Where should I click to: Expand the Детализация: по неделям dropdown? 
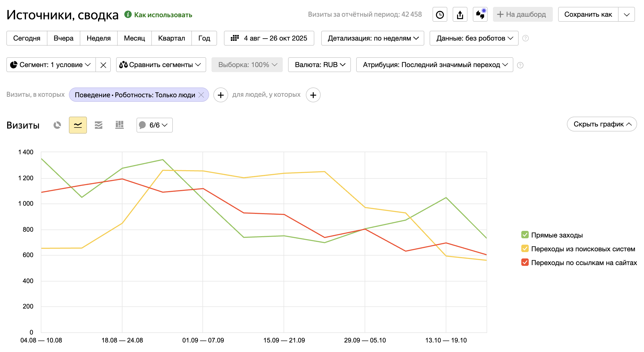tap(373, 38)
